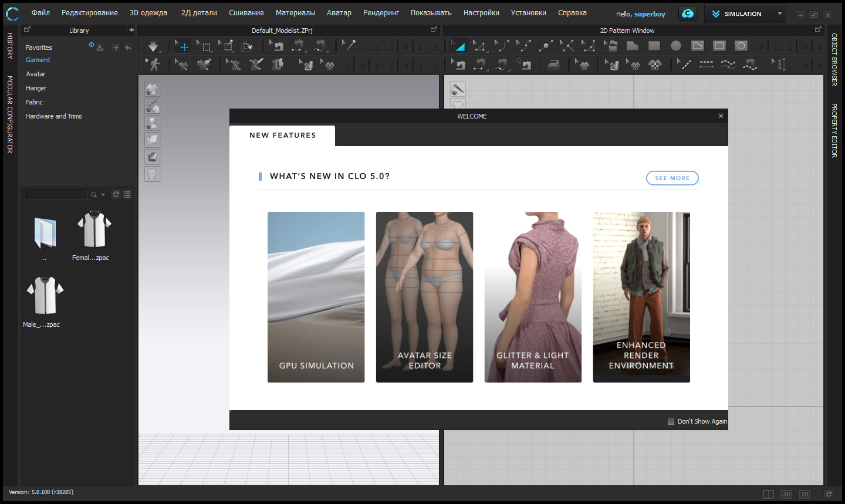Click the library download icon beside Favorites
This screenshot has height=504, width=845.
100,48
